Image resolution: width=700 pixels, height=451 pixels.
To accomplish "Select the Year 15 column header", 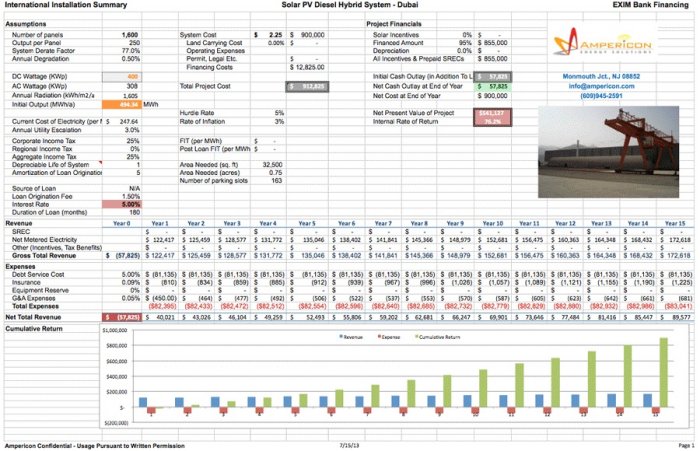I will [676, 222].
